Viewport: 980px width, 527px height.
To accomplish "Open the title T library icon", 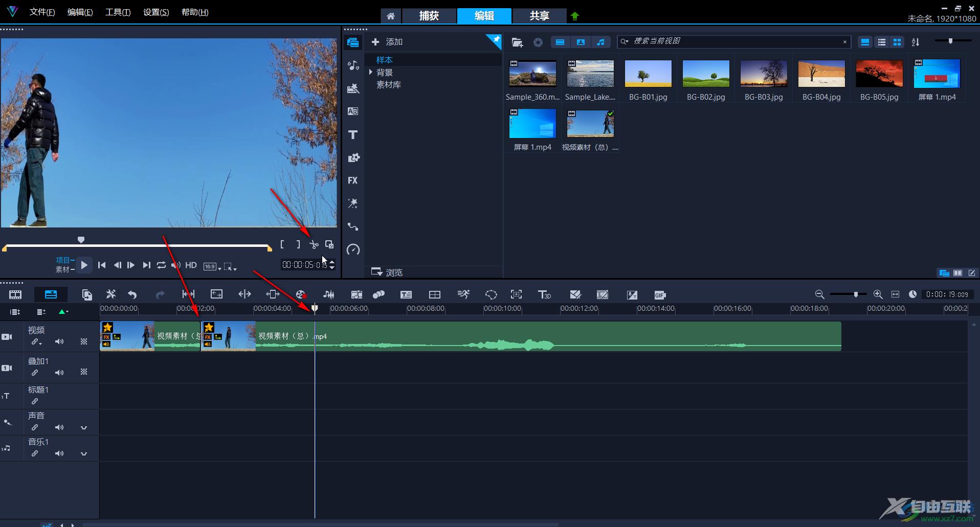I will coord(353,134).
